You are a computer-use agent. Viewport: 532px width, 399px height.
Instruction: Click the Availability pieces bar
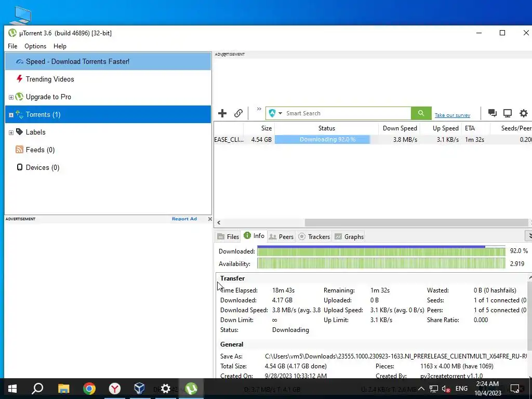click(381, 263)
